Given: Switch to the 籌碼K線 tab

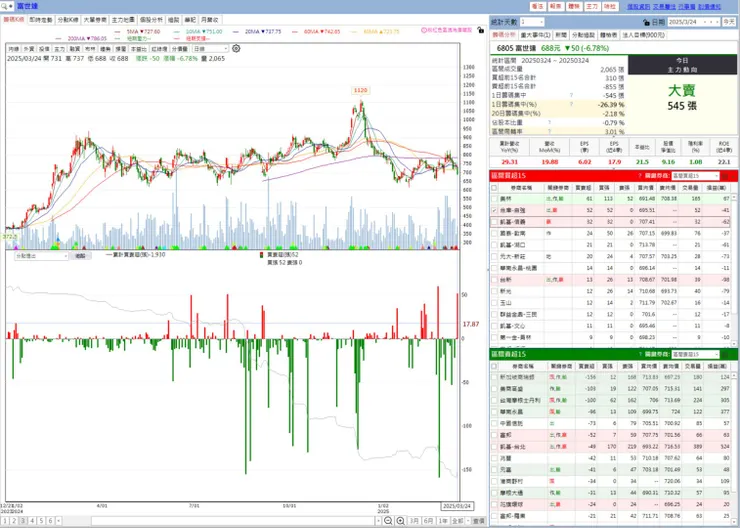Looking at the screenshot, I should coord(14,20).
